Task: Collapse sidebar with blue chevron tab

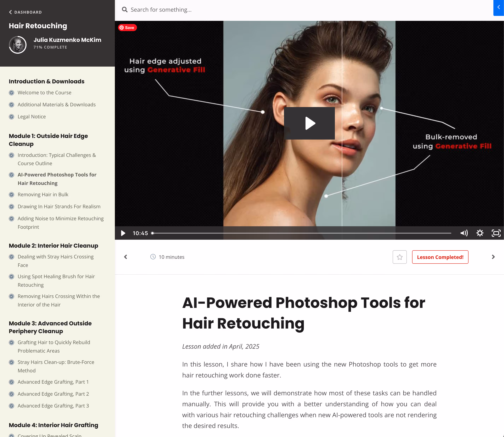Action: click(x=498, y=7)
